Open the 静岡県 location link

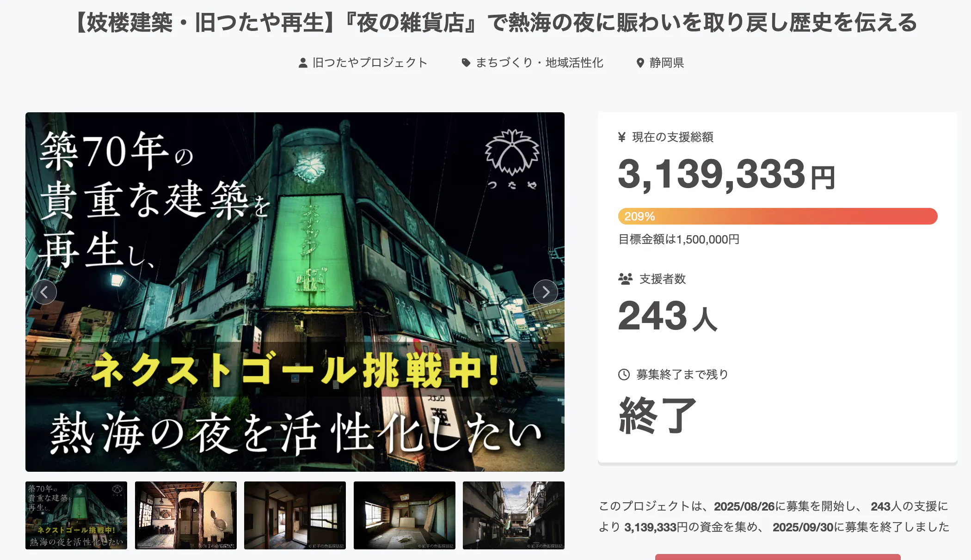(x=667, y=63)
